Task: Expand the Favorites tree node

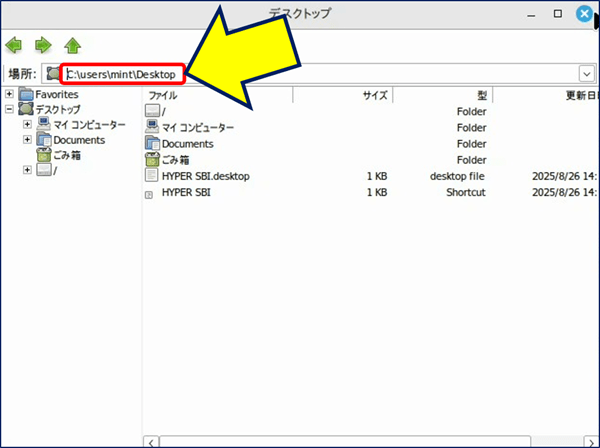Action: (x=9, y=94)
